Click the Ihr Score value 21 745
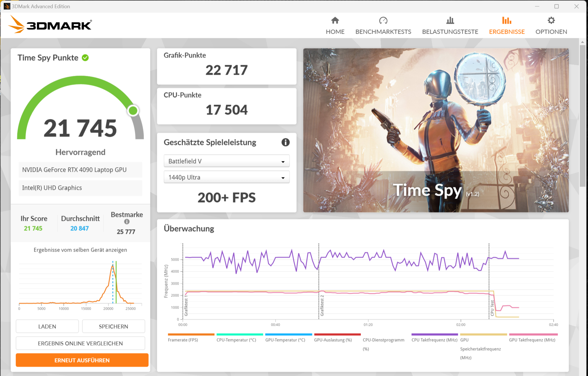 coord(33,228)
